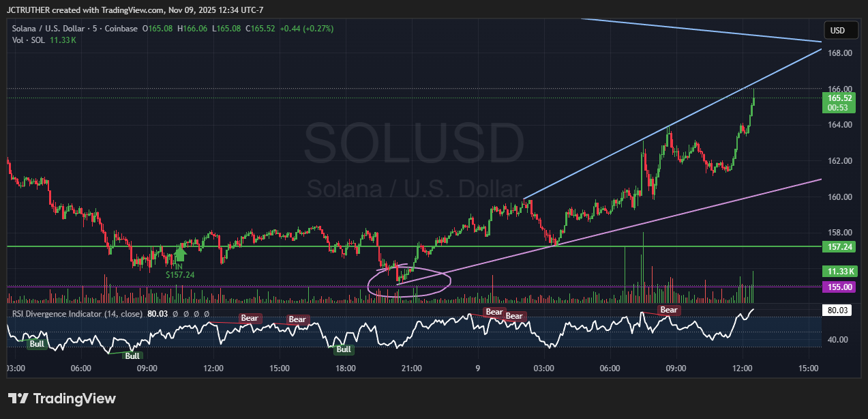Click the day 9 time axis label

[x=478, y=369]
